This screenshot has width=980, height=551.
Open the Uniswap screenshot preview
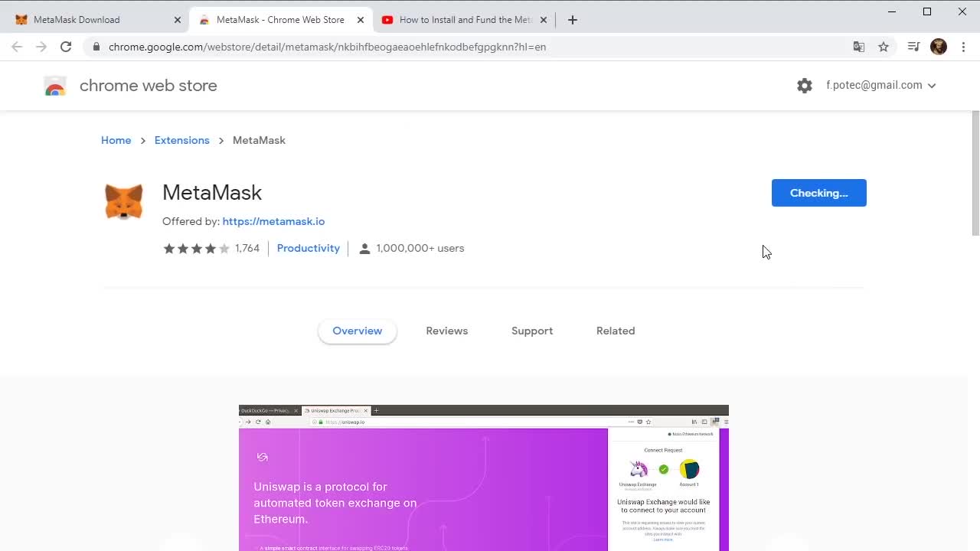(x=484, y=478)
